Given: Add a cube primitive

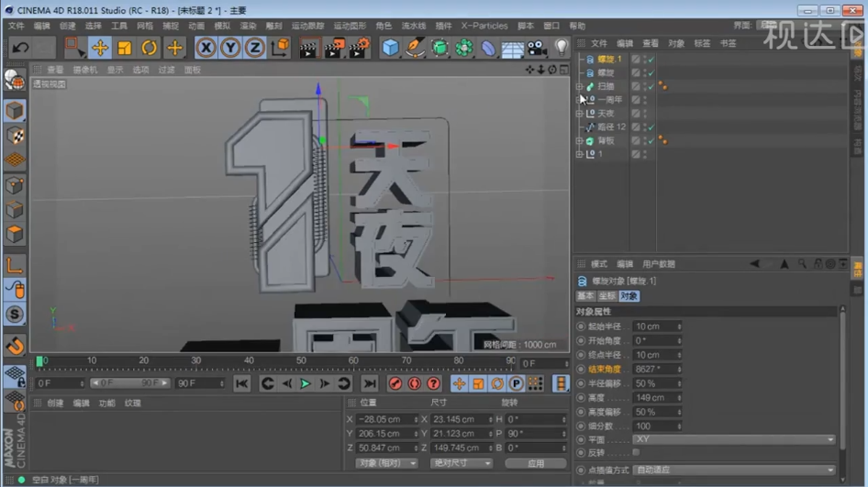Looking at the screenshot, I should [390, 48].
